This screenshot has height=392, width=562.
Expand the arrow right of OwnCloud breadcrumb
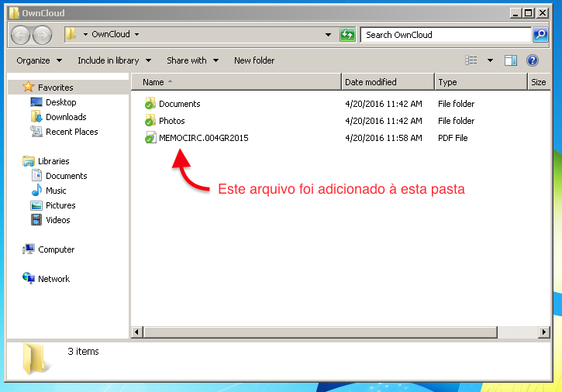(x=137, y=34)
